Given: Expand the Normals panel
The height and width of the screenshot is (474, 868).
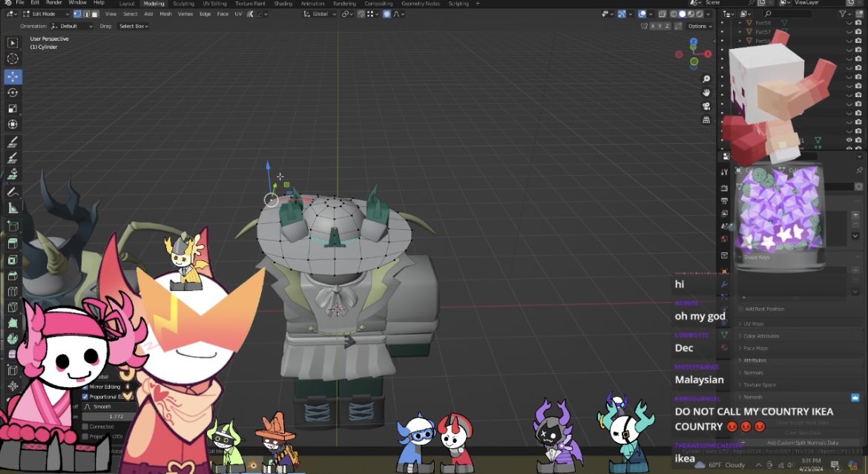Looking at the screenshot, I should pyautogui.click(x=753, y=372).
